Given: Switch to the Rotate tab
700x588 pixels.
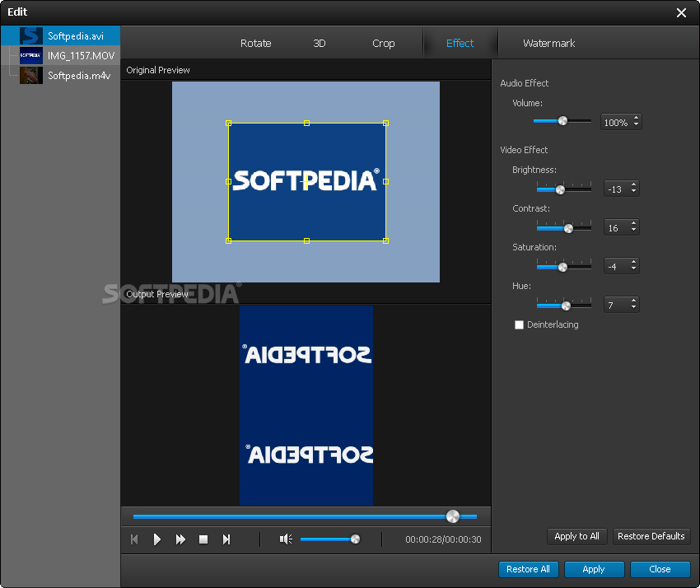Looking at the screenshot, I should 255,44.
